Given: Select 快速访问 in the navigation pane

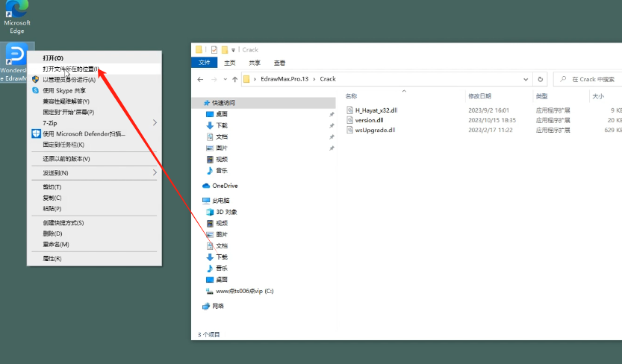Looking at the screenshot, I should (223, 103).
